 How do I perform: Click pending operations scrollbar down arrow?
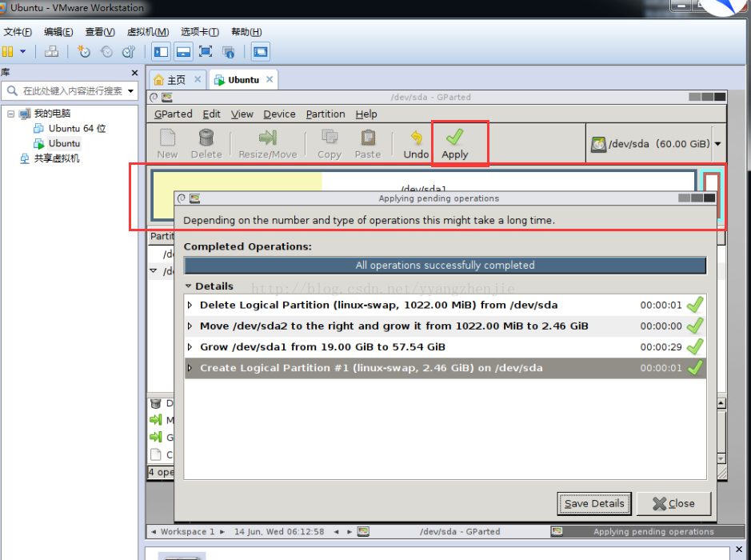click(721, 459)
